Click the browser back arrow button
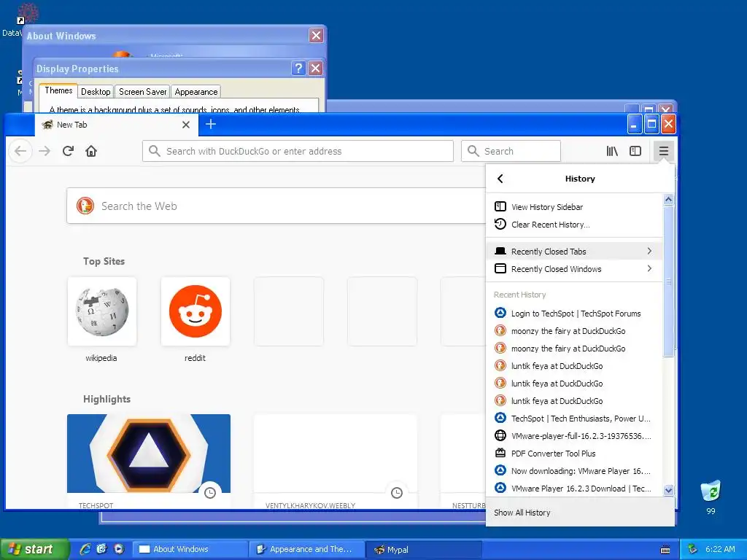 click(20, 151)
